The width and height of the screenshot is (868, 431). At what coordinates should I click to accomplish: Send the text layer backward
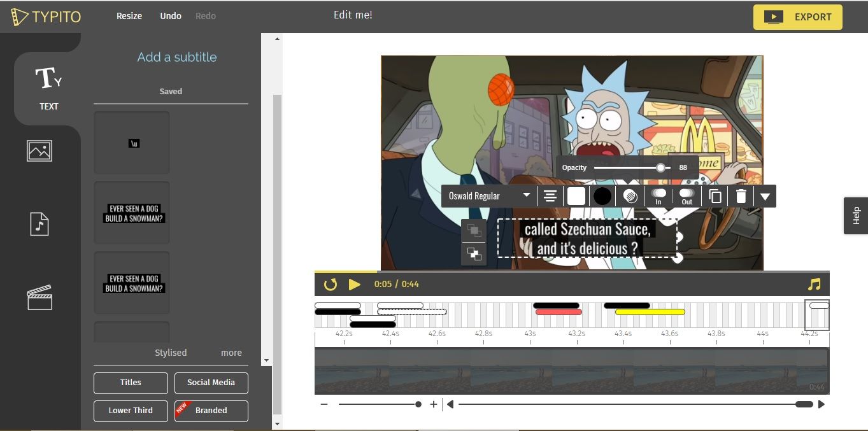[474, 255]
